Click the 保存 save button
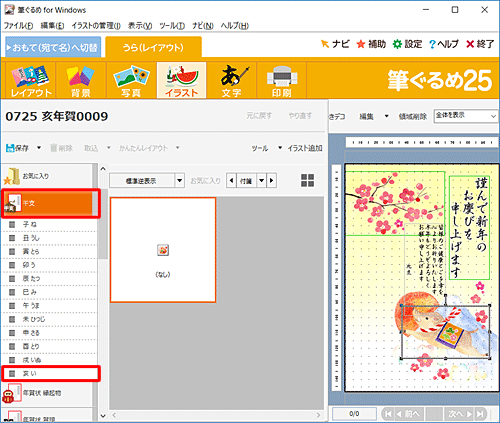 pos(18,148)
